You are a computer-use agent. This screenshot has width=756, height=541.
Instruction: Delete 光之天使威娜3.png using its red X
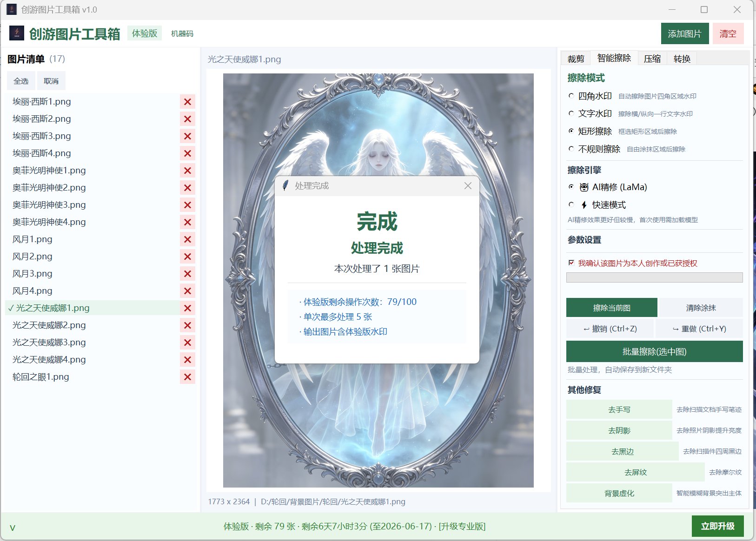click(187, 343)
